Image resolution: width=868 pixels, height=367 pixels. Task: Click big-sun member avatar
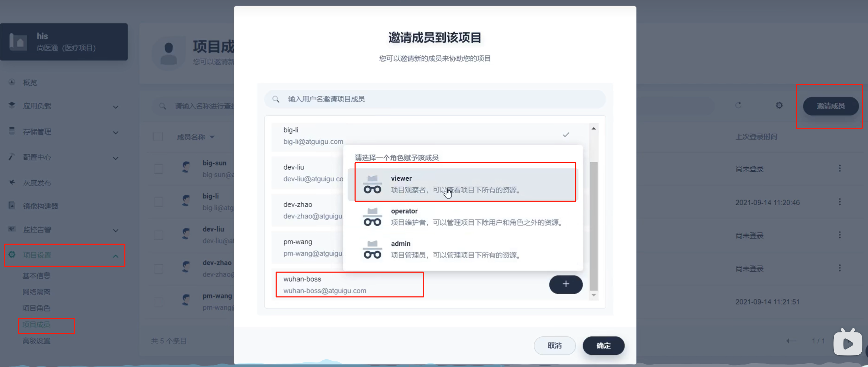186,167
